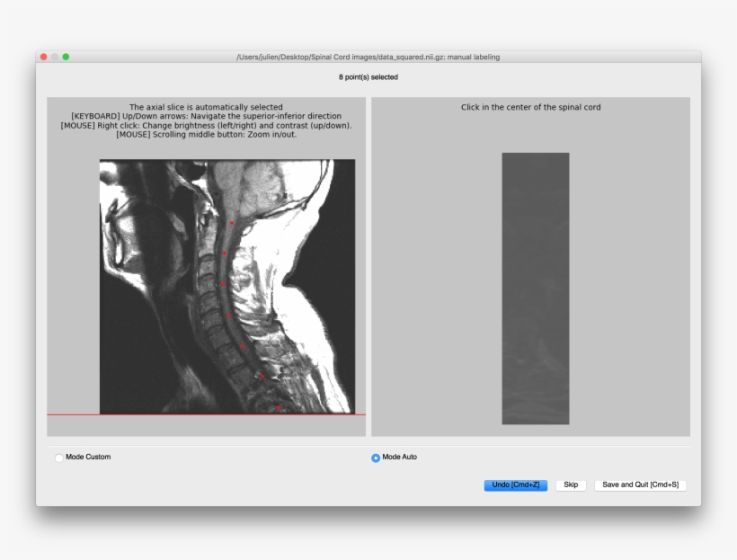Save labels and quit the tool

click(640, 484)
